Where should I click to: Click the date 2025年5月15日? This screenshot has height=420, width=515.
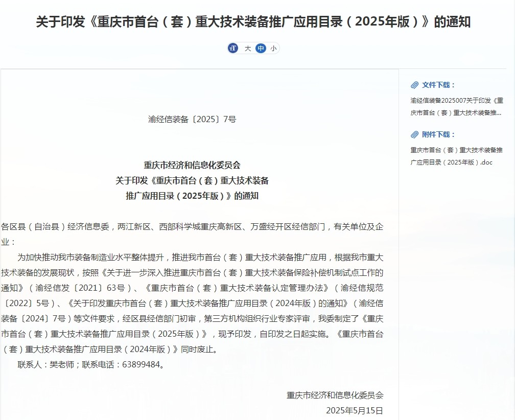355,410
